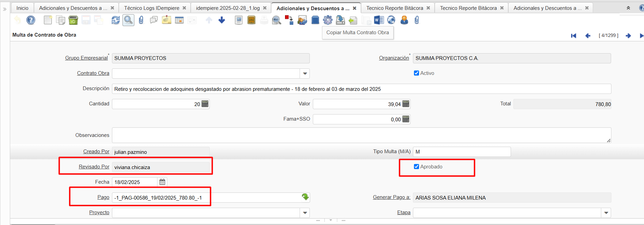Go to the next record with right arrow

point(628,36)
